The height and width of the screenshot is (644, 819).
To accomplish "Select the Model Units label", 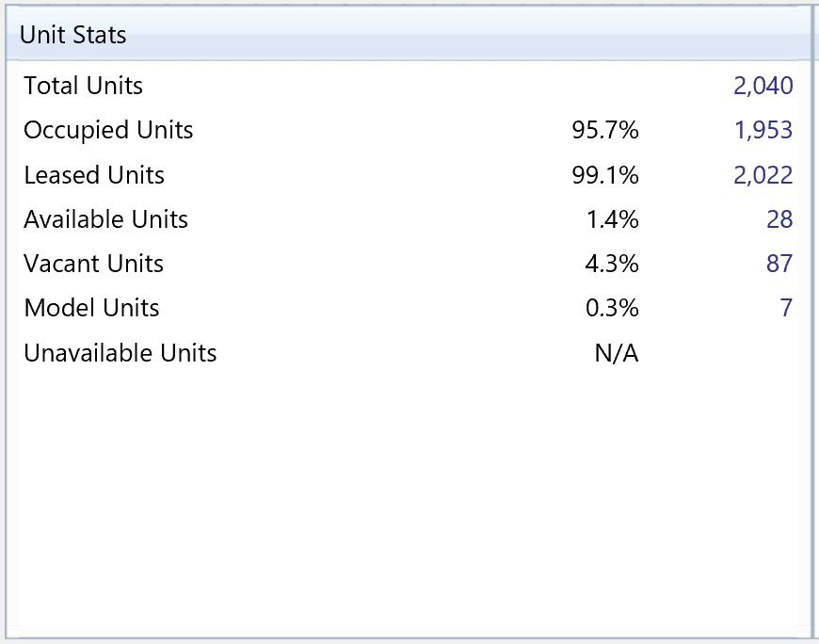I will click(92, 308).
